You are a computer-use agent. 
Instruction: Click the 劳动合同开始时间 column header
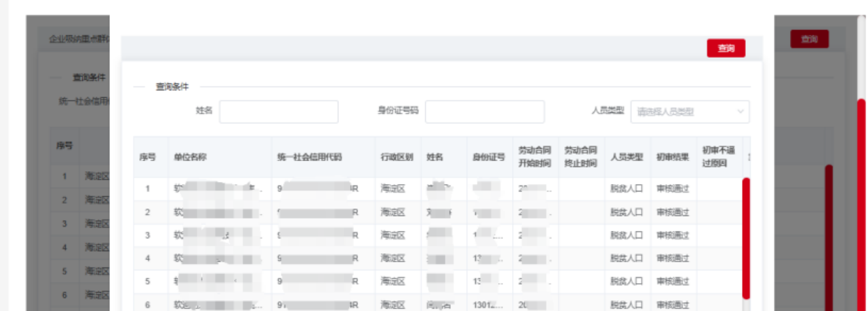tap(535, 157)
